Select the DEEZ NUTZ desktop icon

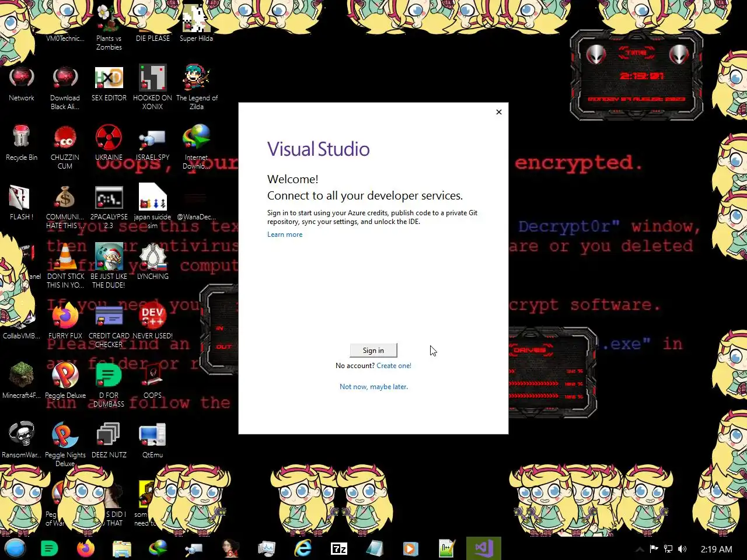point(109,441)
